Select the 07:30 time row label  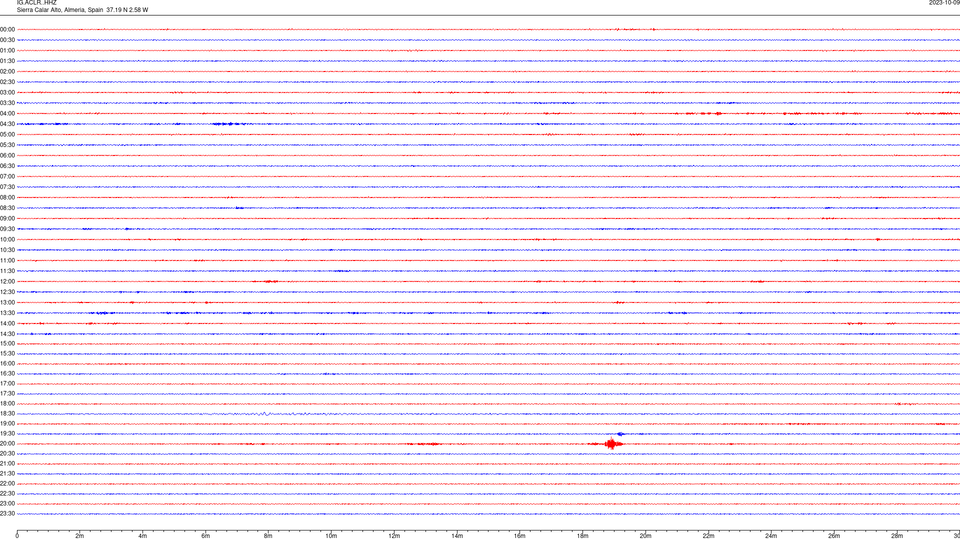(7, 187)
